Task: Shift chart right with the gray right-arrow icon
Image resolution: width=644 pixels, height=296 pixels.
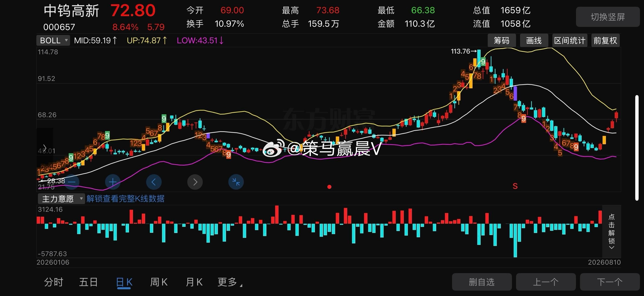Action: pos(195,182)
